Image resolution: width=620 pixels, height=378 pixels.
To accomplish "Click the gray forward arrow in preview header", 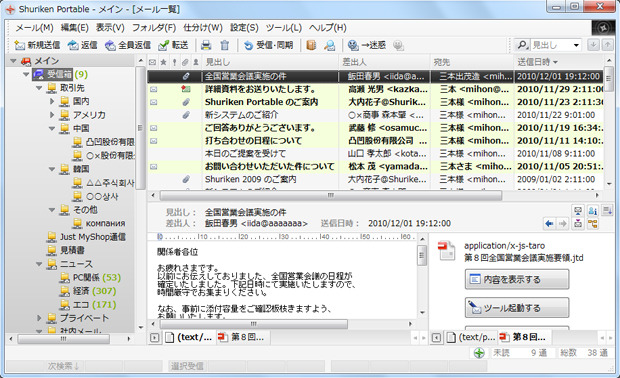I will (x=562, y=224).
